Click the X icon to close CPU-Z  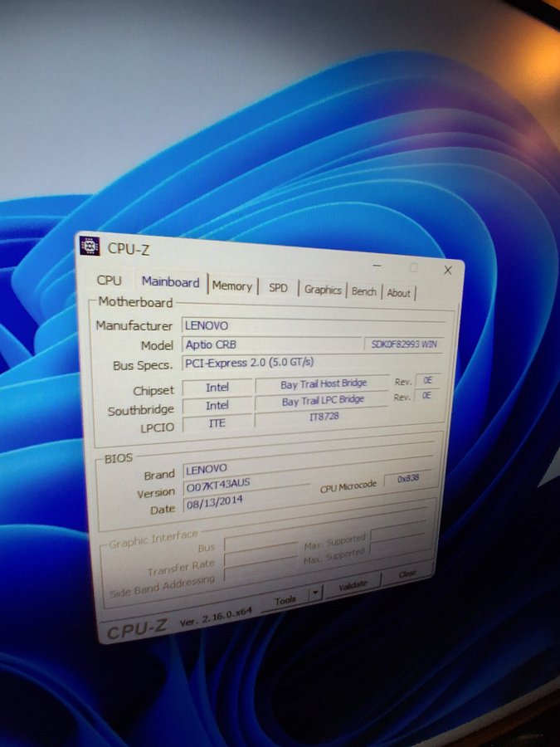click(448, 270)
